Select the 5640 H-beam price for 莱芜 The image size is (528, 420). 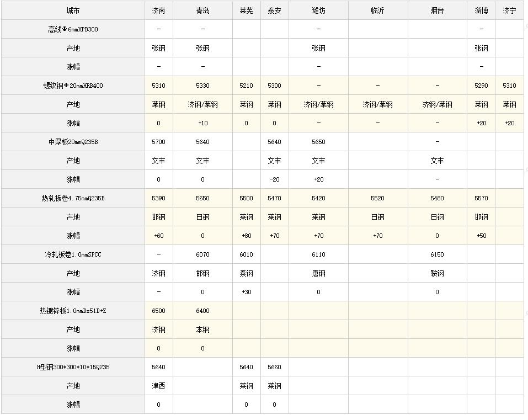(247, 367)
